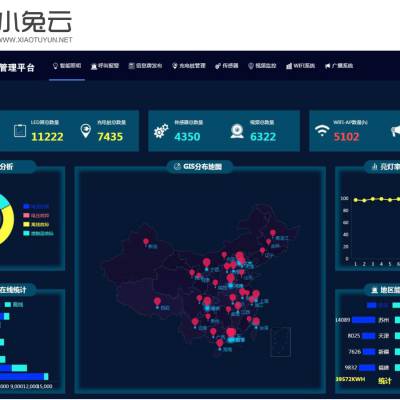Viewport: 400px width, 400px height.
Task: Open the 视频监控 video monitoring tab
Action: [x=262, y=66]
